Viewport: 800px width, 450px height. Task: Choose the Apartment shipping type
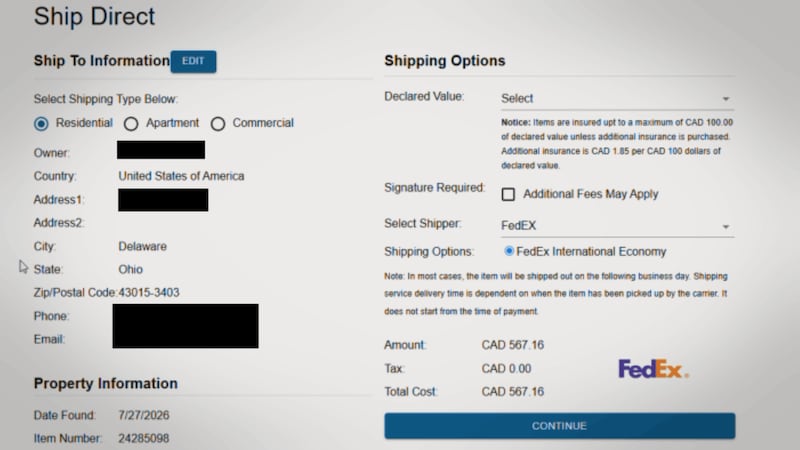pos(131,123)
